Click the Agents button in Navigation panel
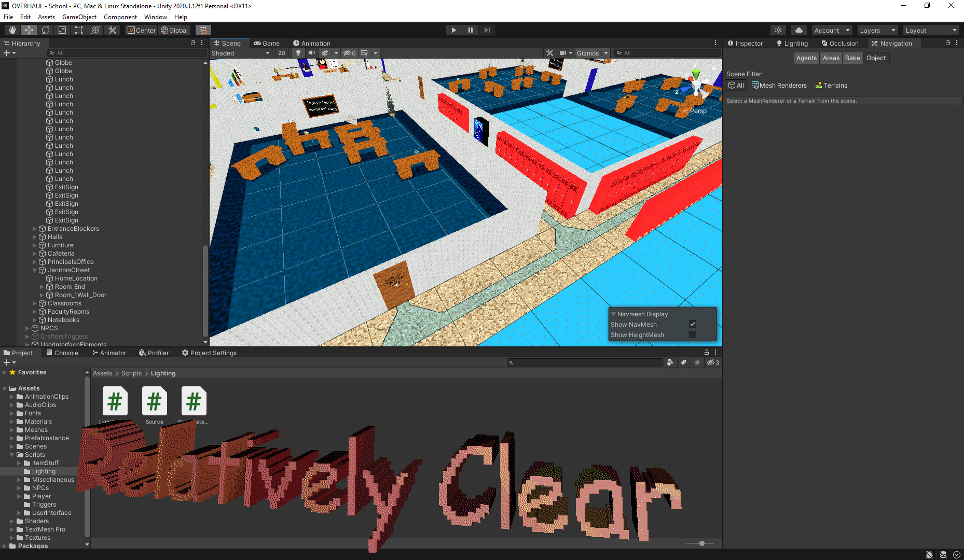The height and width of the screenshot is (560, 964). (806, 58)
